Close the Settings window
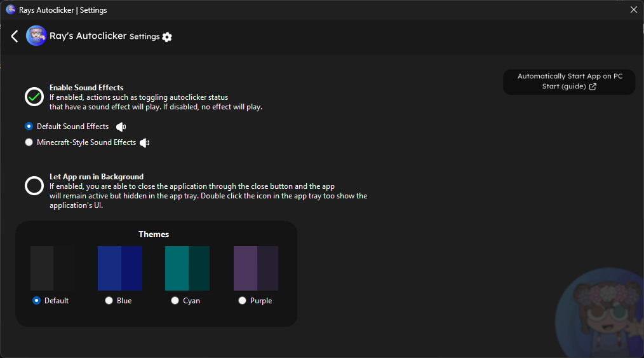Image resolution: width=644 pixels, height=358 pixels. [x=634, y=10]
